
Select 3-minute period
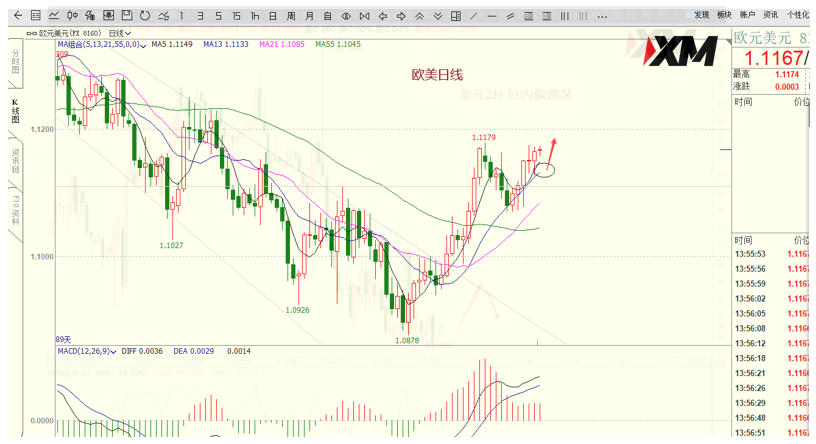(200, 16)
